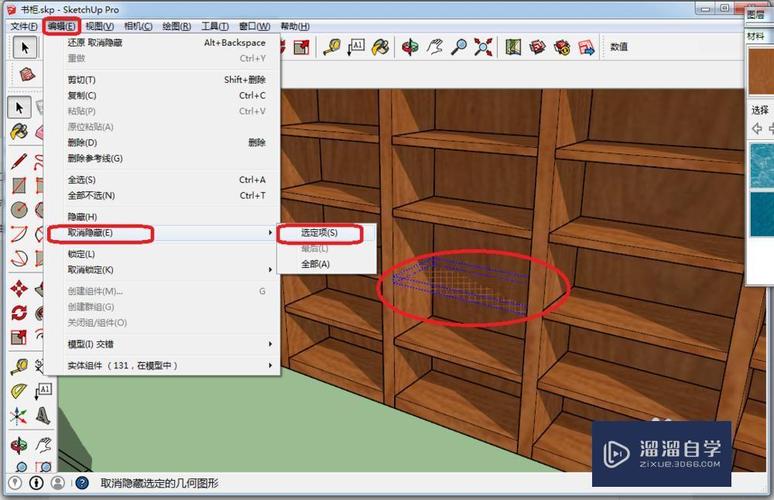774x500 pixels.
Task: Click the wood material preview swatch
Action: 761,71
